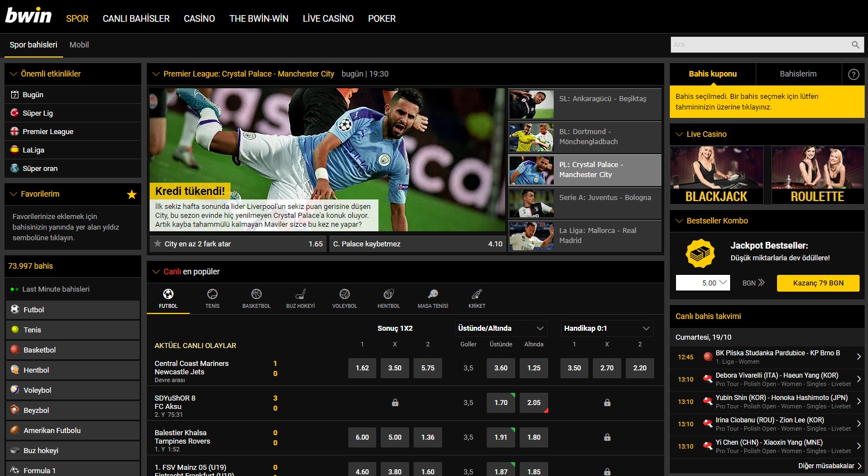Open the Handikap 0:1 dropdown

click(607, 328)
